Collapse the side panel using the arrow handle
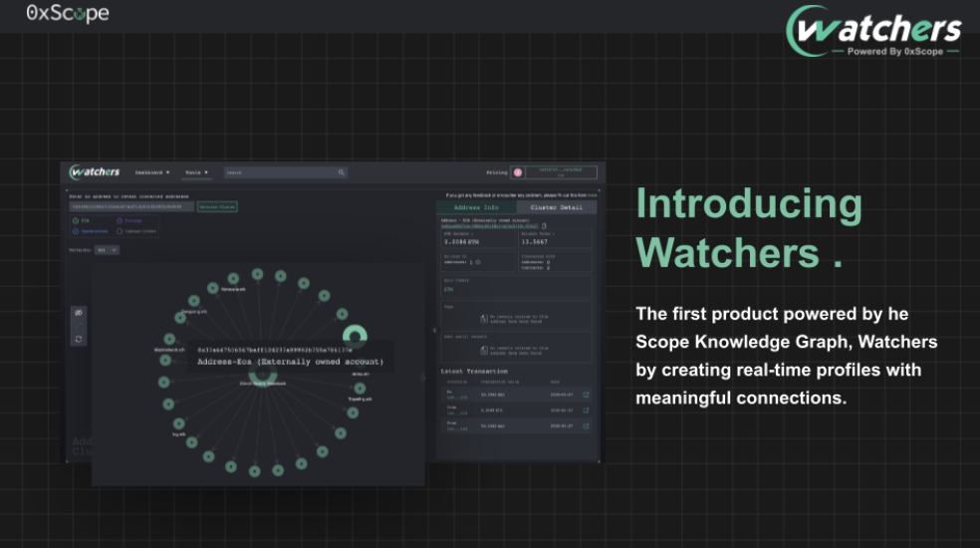The height and width of the screenshot is (548, 980). click(434, 331)
